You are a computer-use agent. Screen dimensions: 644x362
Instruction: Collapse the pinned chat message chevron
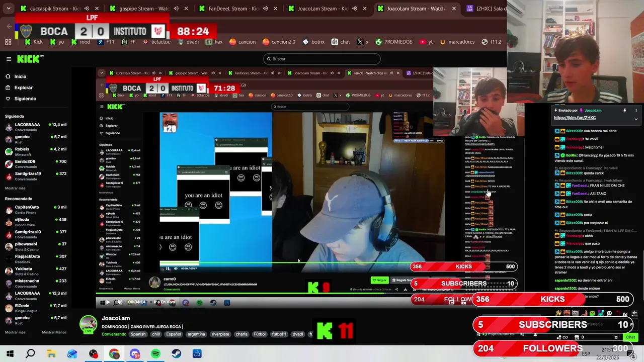click(636, 119)
